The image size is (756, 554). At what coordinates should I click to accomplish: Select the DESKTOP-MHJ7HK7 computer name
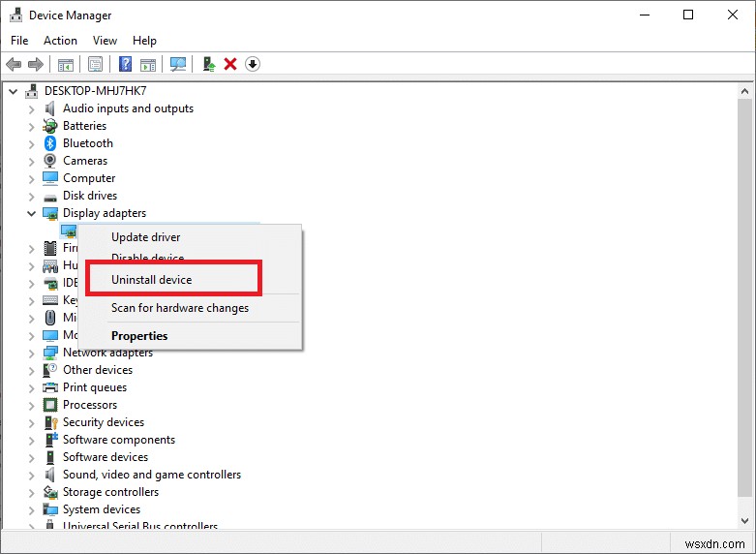coord(96,91)
